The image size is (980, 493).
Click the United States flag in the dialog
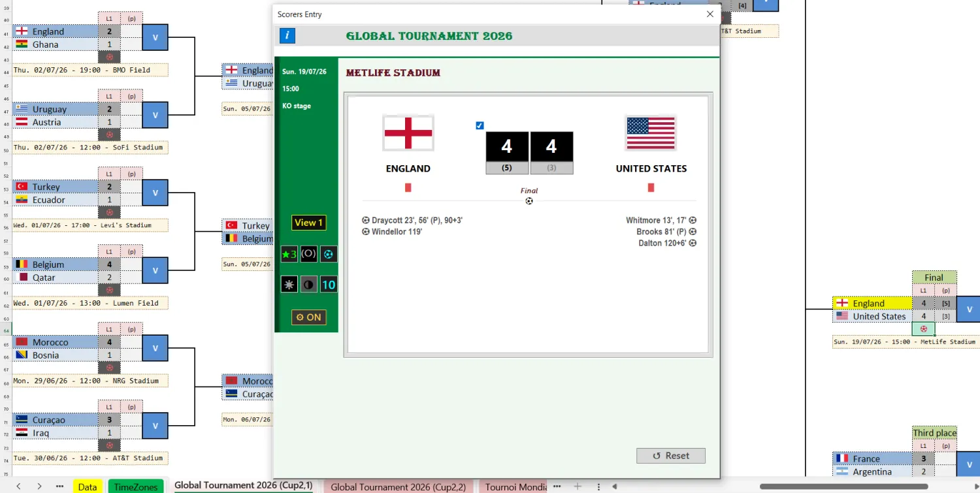tap(651, 133)
